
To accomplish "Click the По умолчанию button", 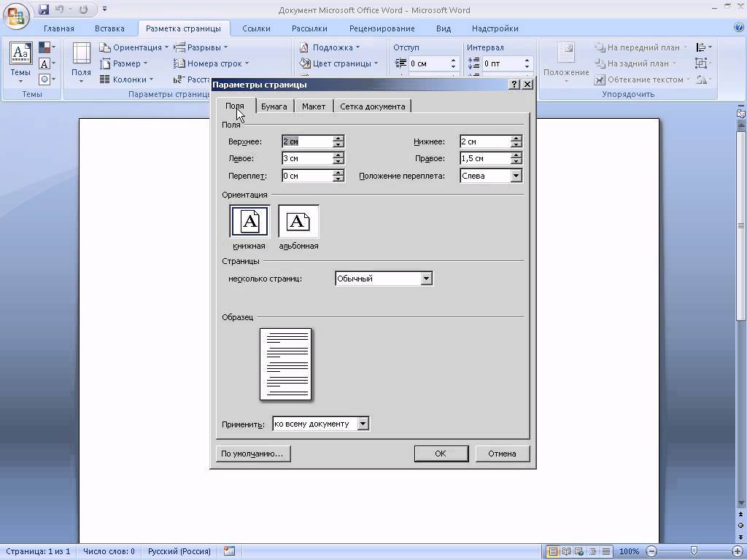I will [253, 454].
